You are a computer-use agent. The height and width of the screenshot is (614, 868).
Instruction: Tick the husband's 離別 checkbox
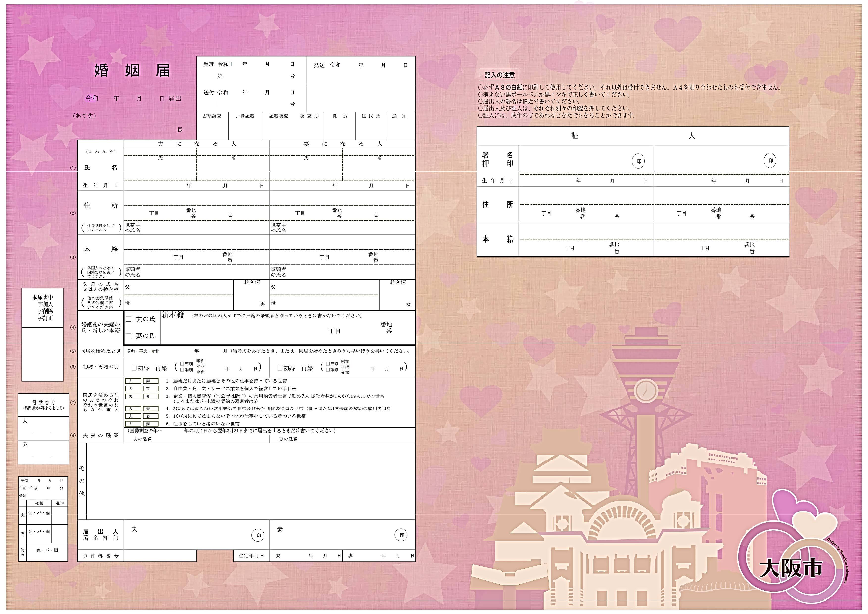pos(182,370)
